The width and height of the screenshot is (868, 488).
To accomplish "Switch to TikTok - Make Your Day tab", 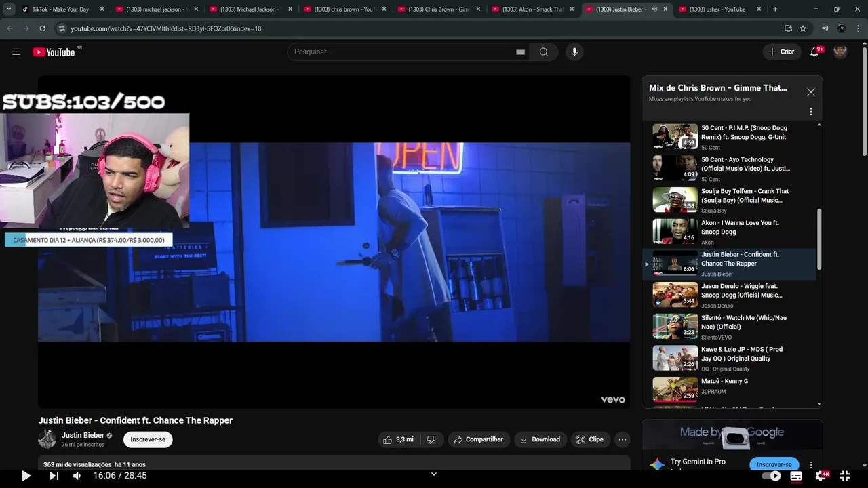I will [60, 9].
